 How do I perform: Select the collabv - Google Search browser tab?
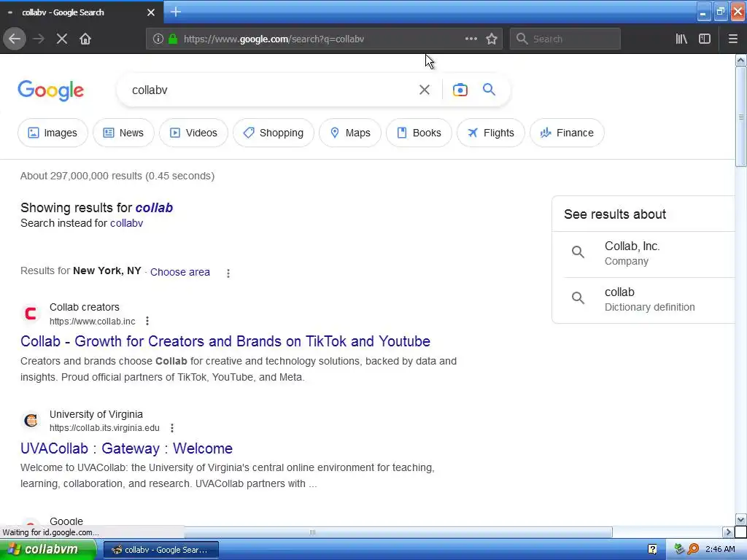pyautogui.click(x=81, y=12)
